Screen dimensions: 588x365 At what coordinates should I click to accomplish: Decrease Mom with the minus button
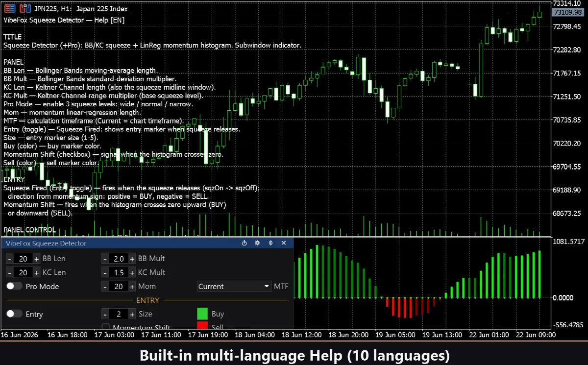pos(105,286)
